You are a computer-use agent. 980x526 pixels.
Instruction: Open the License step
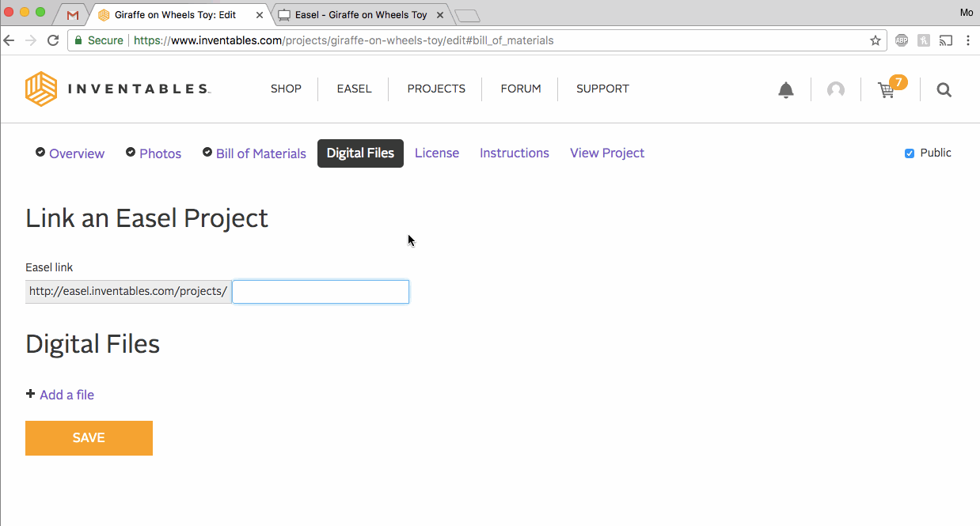pyautogui.click(x=436, y=153)
